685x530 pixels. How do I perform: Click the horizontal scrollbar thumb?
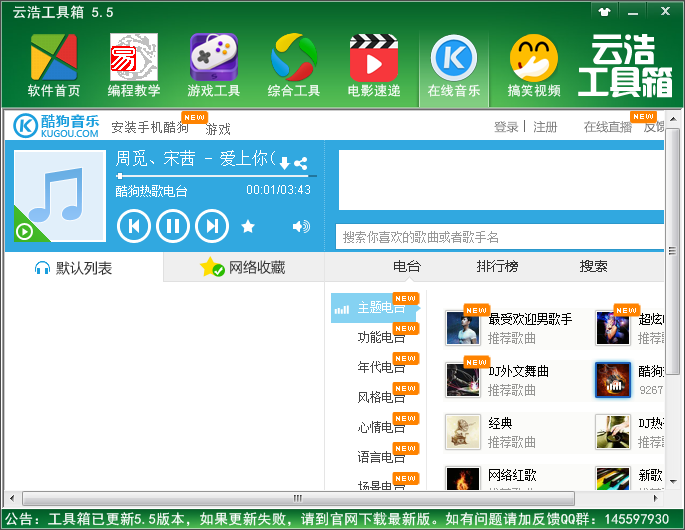pos(298,498)
